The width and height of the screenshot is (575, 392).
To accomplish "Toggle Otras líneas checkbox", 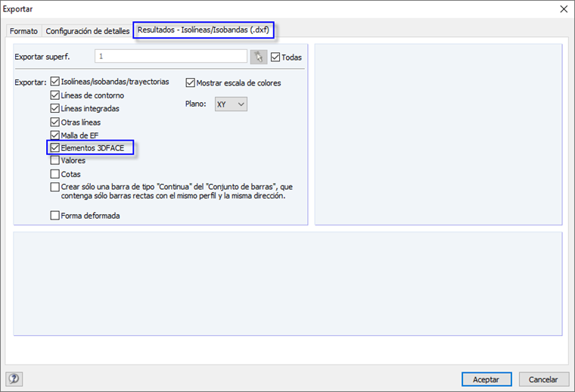I will (55, 122).
